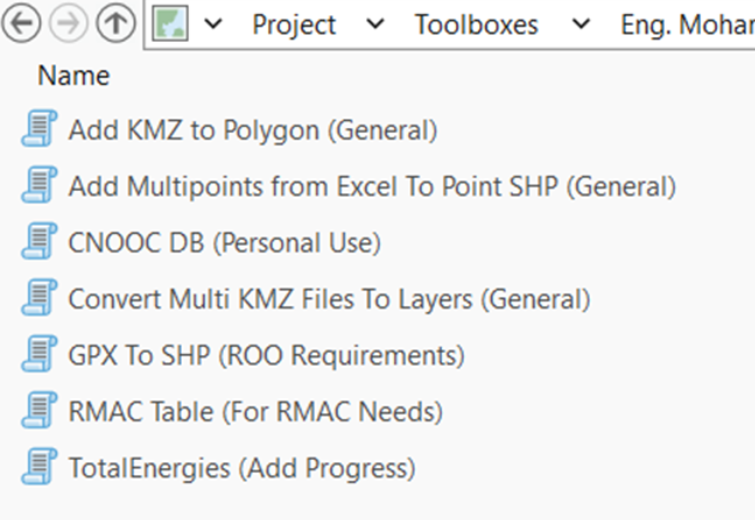The width and height of the screenshot is (755, 520).
Task: Click script icon beside CNOOC DB
Action: (x=38, y=242)
